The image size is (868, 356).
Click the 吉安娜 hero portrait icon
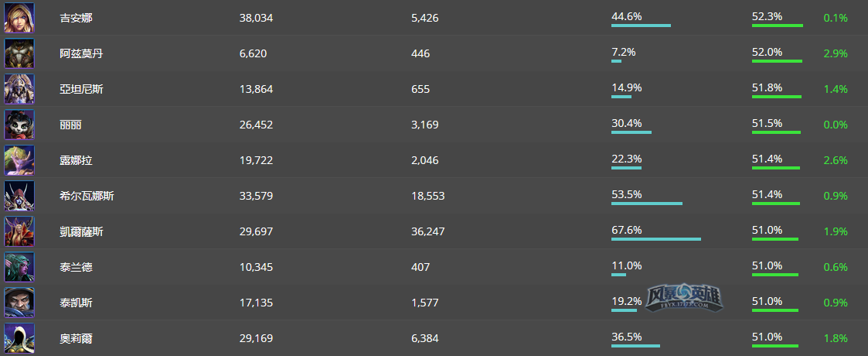(19, 18)
